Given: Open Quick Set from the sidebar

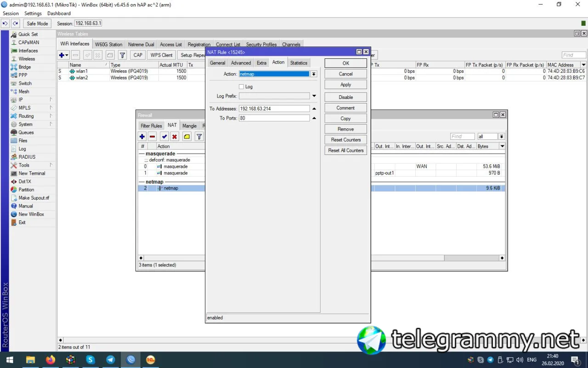Looking at the screenshot, I should 28,34.
